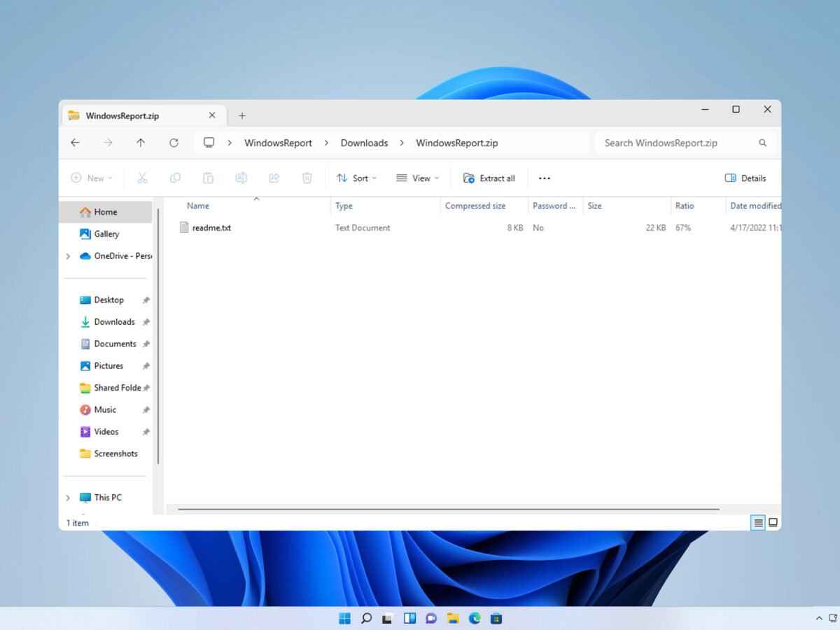Click the PC icon in address bar

coord(209,143)
